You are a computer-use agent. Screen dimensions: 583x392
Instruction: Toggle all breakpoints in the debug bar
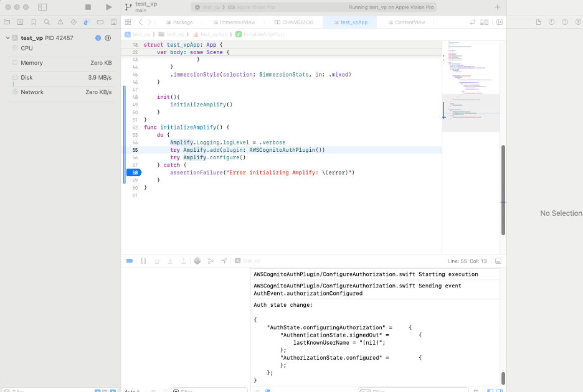point(130,261)
